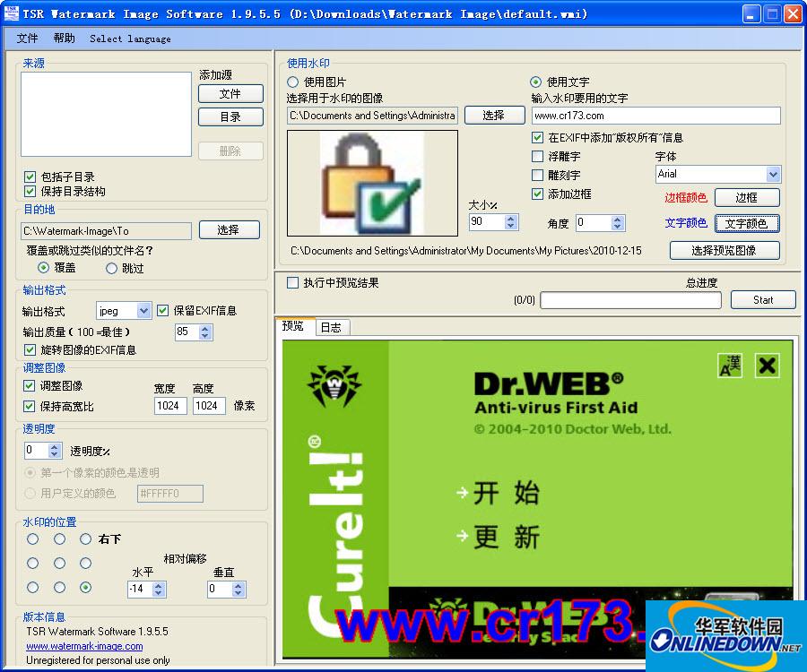Click the watermark image path field
807x672 pixels.
373,116
